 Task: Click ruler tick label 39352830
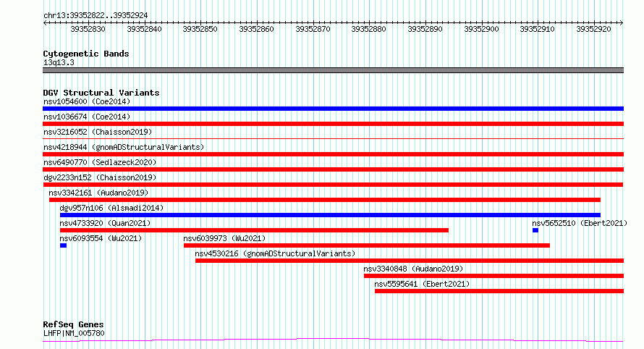(88, 29)
